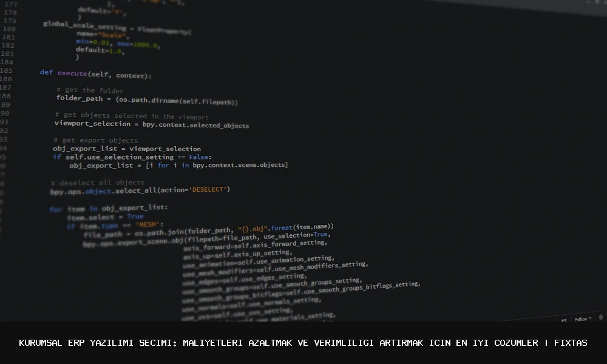Viewport: 607px width, 364px height.
Task: Click the 'axis_up=self.axis_up_setting,' line
Action: [237, 255]
